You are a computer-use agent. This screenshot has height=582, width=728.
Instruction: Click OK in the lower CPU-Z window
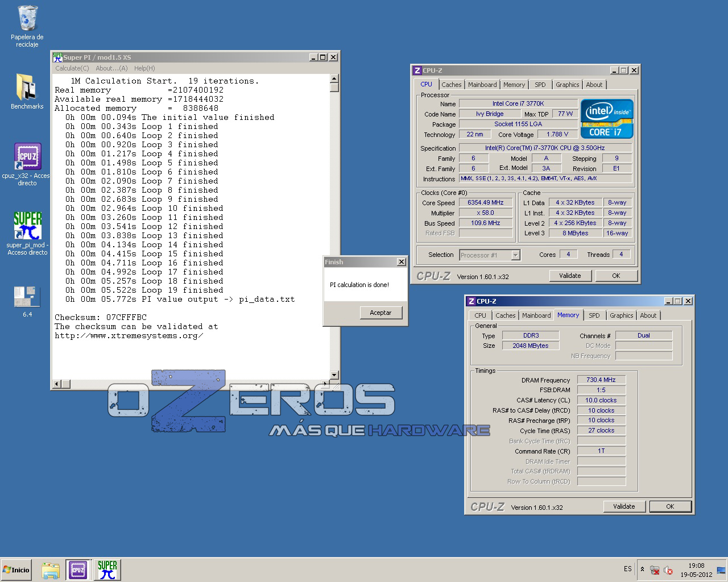click(670, 506)
